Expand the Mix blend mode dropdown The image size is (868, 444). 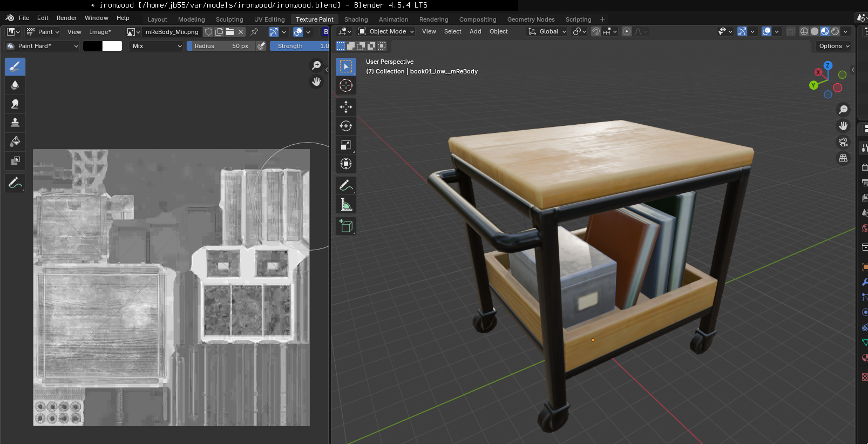pyautogui.click(x=157, y=46)
